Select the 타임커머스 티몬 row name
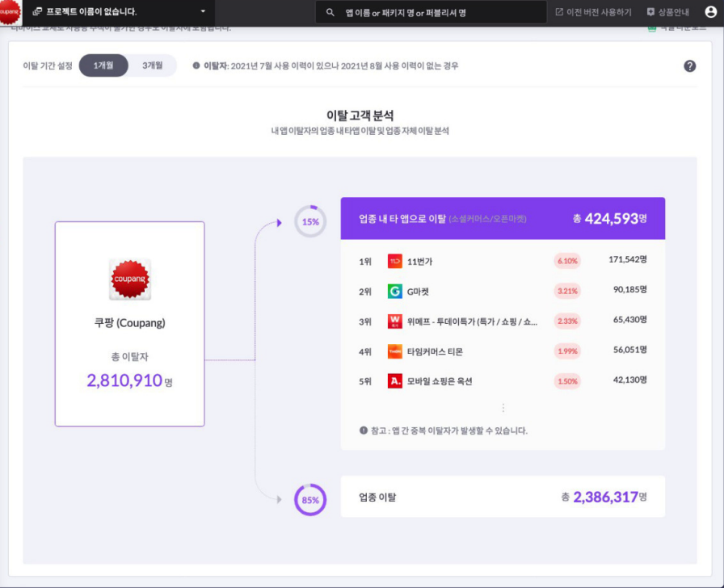The width and height of the screenshot is (724, 588). (x=435, y=351)
